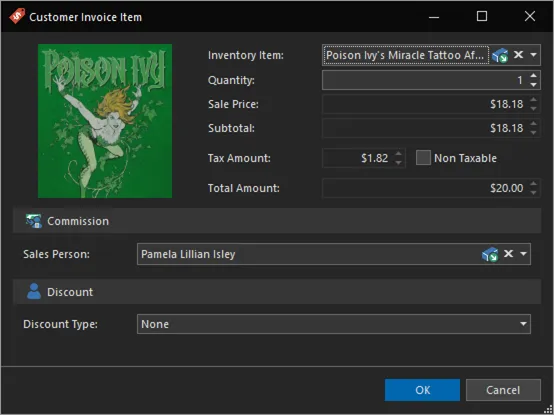The height and width of the screenshot is (415, 554).
Task: Click the red price tag title icon
Action: [17, 16]
